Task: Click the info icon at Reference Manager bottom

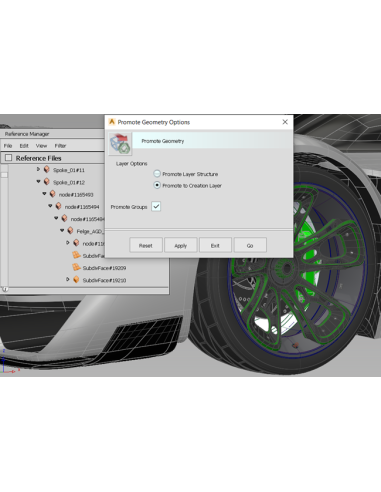Action: click(x=5, y=289)
